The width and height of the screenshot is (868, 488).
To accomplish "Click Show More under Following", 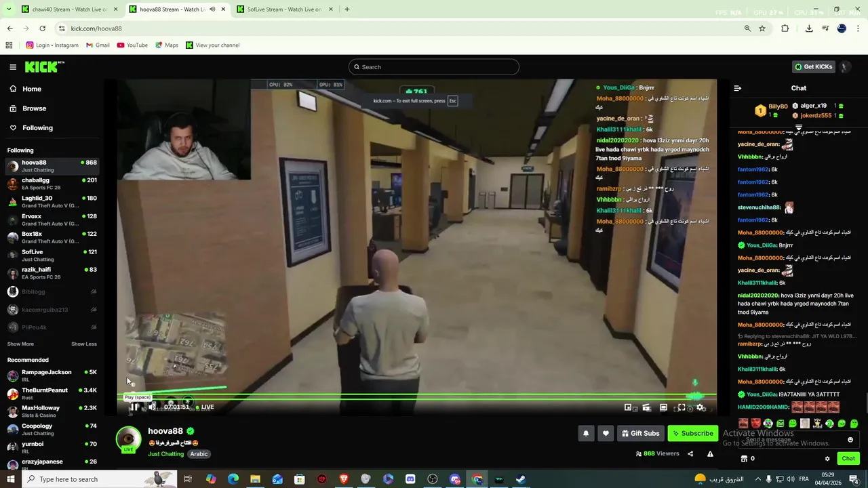I will pyautogui.click(x=20, y=344).
